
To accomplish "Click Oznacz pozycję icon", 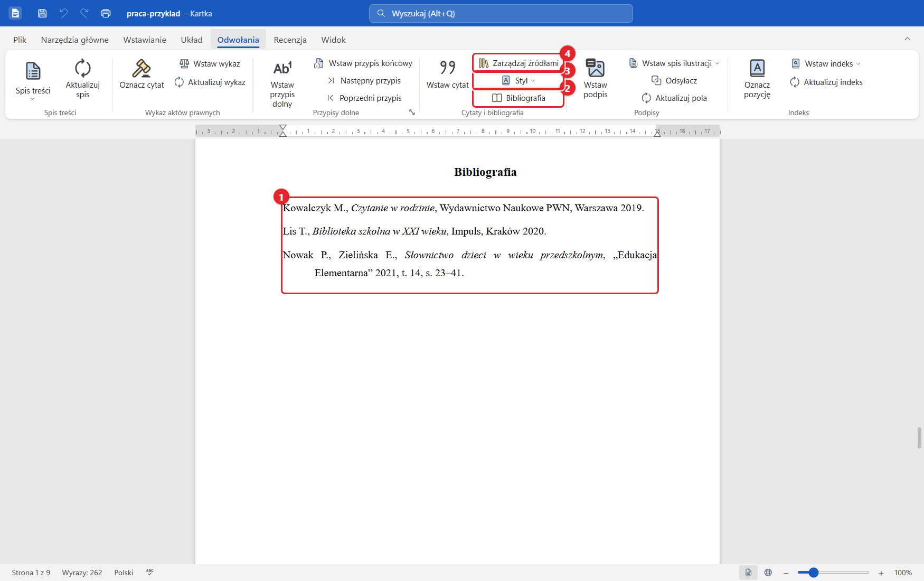I will point(757,68).
